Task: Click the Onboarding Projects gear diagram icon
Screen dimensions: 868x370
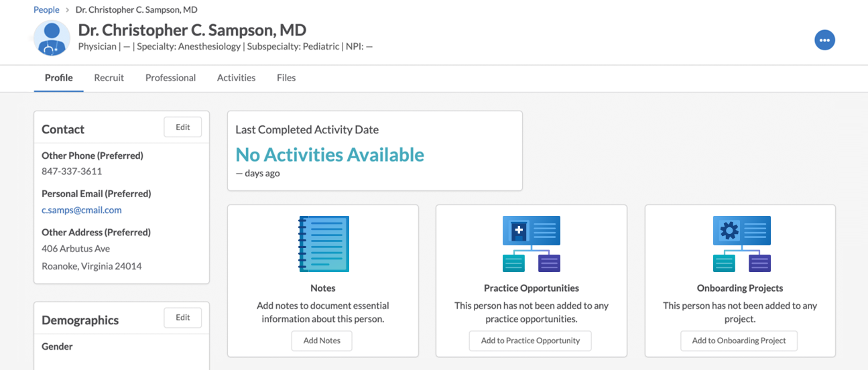Action: (741, 244)
